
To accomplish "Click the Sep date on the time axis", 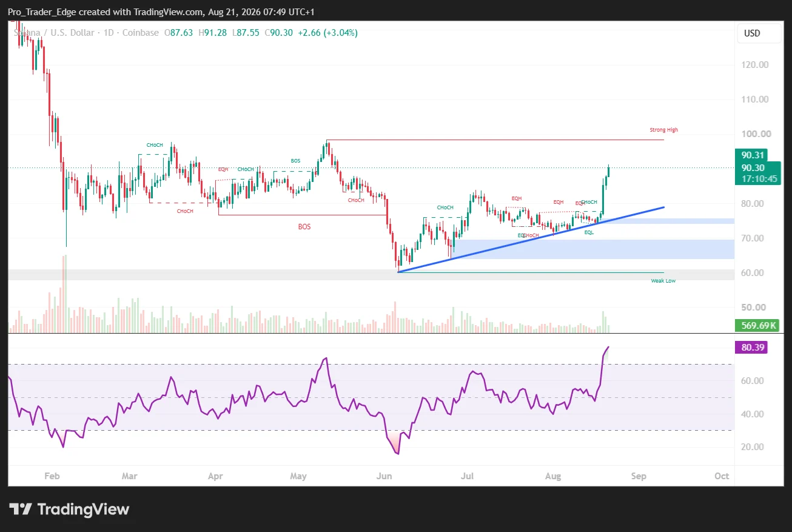I will (x=639, y=476).
